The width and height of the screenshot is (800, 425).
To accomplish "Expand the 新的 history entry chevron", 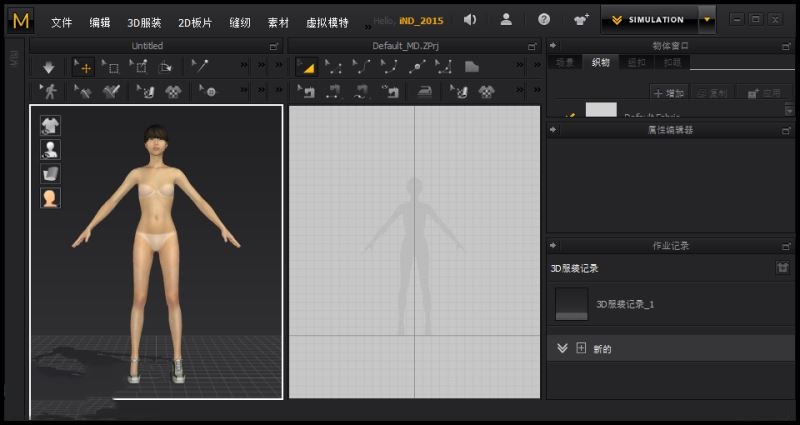I will [562, 348].
